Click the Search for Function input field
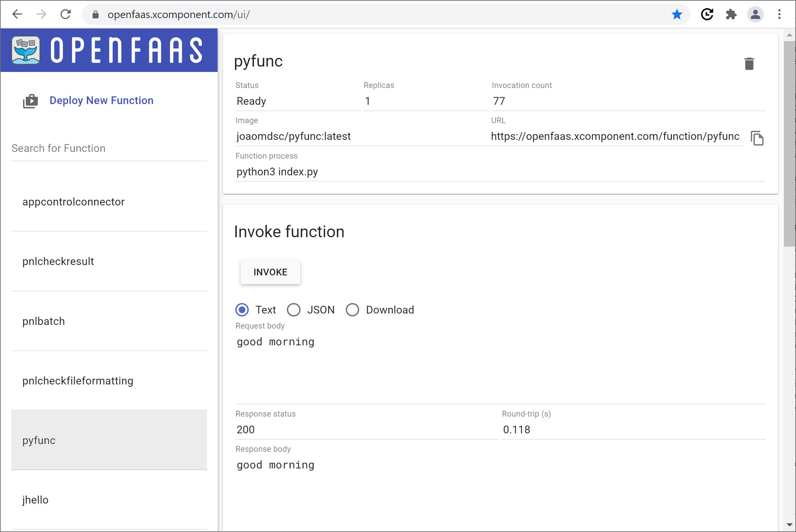This screenshot has width=796, height=532. 109,148
